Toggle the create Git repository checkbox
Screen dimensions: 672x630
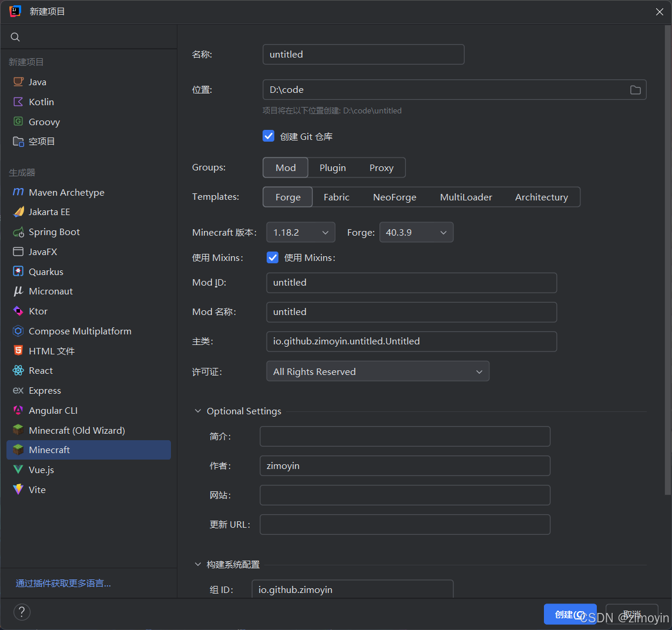[268, 136]
